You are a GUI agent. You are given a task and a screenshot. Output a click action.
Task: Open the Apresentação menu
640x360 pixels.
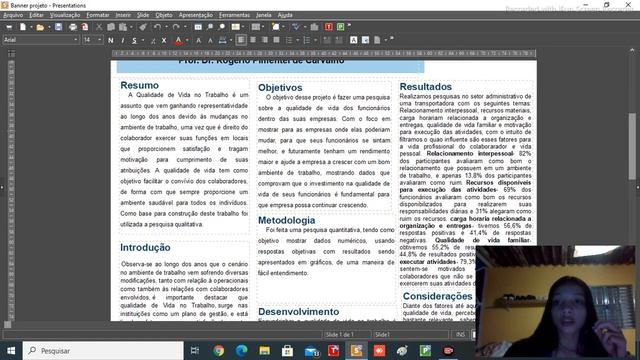pyautogui.click(x=196, y=15)
